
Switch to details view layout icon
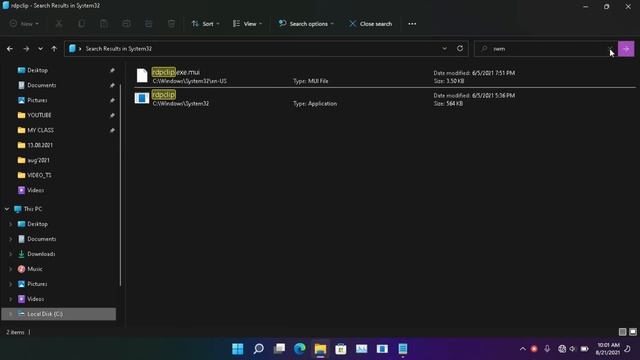tap(622, 332)
